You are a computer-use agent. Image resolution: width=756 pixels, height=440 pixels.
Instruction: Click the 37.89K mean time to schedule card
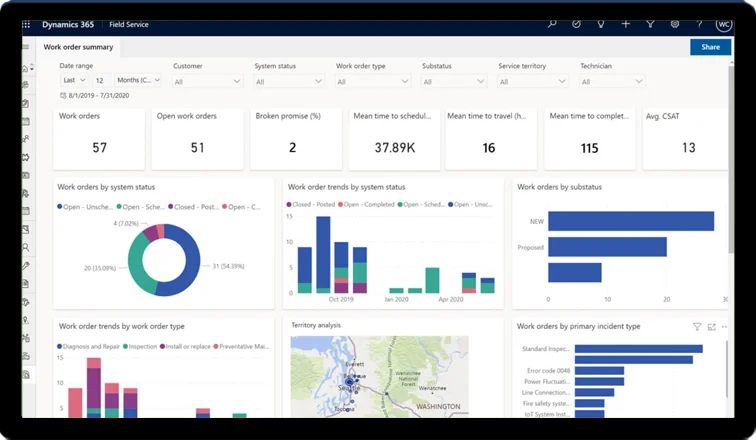click(394, 139)
